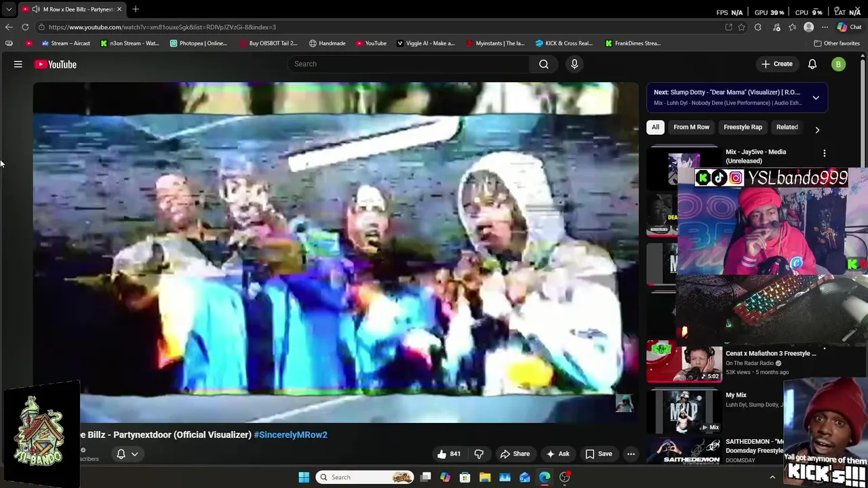Open the #SincerelyMRow2 hashtag link
Viewport: 868px width, 488px height.
coord(290,435)
